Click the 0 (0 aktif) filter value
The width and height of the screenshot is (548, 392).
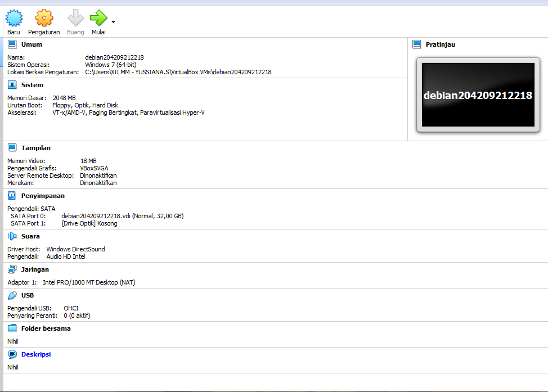click(77, 316)
